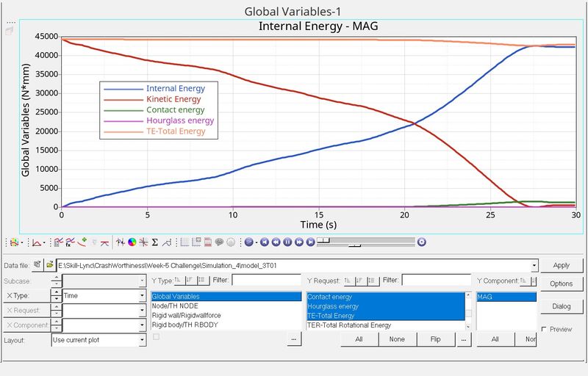Image resolution: width=588 pixels, height=376 pixels.
Task: Open the X Request dropdown arrow
Action: (x=142, y=311)
